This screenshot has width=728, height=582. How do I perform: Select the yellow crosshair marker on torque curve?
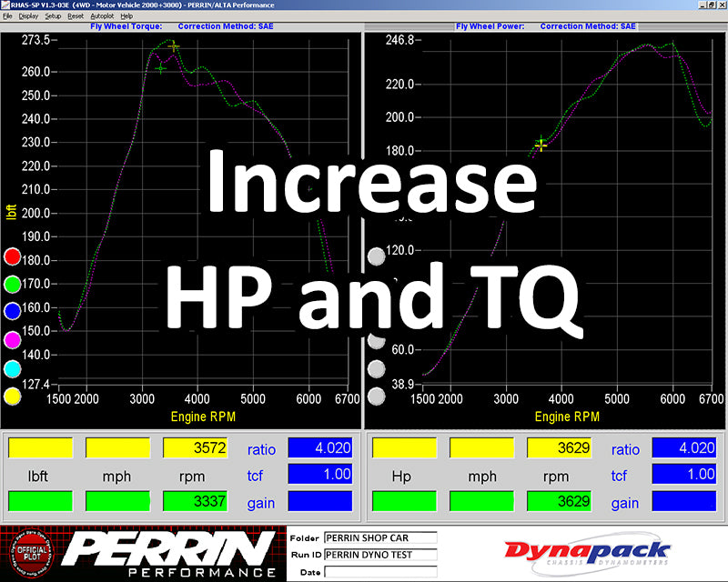(173, 46)
